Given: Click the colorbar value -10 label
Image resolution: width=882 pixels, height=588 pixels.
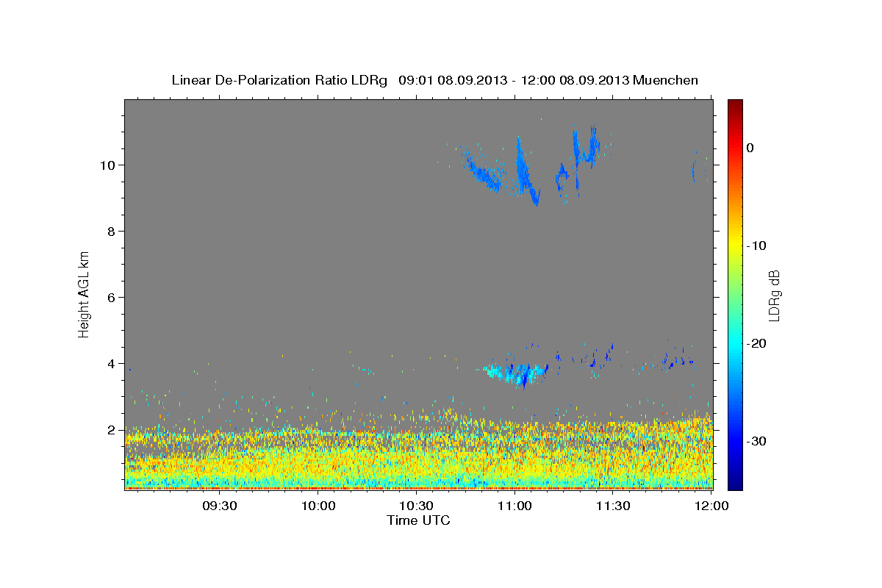Looking at the screenshot, I should click(x=757, y=245).
